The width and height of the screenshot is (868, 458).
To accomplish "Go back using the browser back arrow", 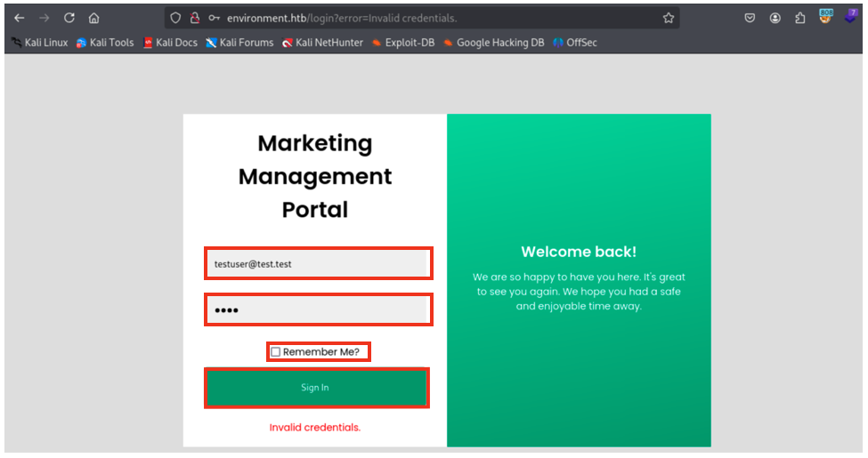I will 20,19.
